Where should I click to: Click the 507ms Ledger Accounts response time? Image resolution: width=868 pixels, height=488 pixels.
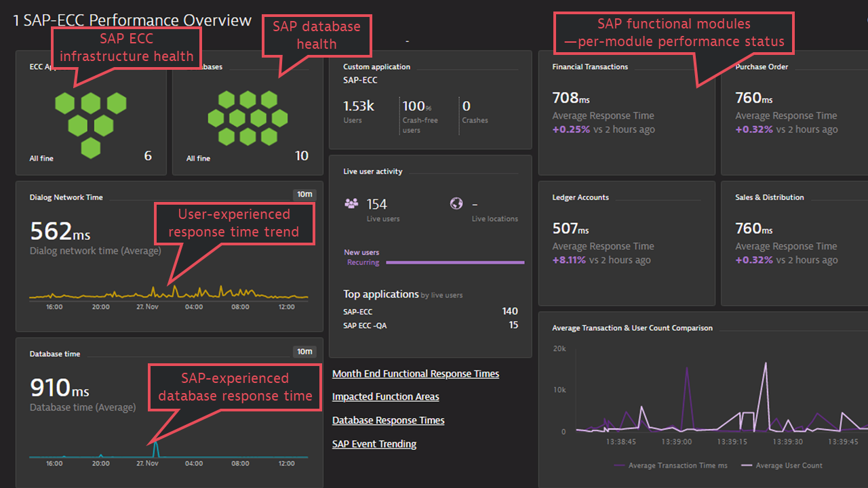(x=571, y=229)
